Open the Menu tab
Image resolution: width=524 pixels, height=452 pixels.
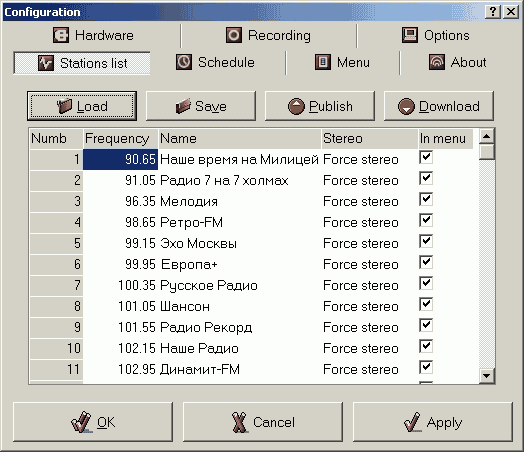tap(342, 62)
